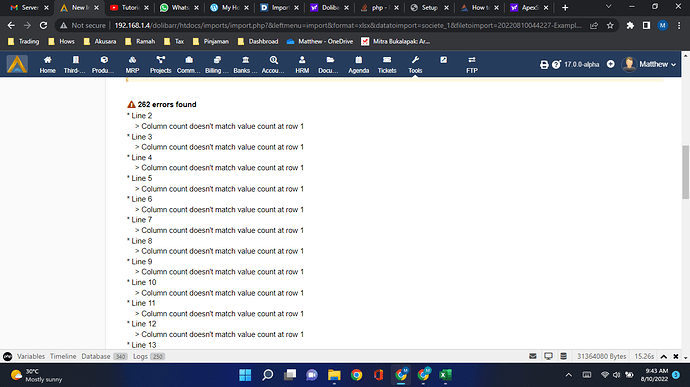Open the Mitra Bukalapak bookmark
Viewport: 690px width, 387px height.
point(396,41)
